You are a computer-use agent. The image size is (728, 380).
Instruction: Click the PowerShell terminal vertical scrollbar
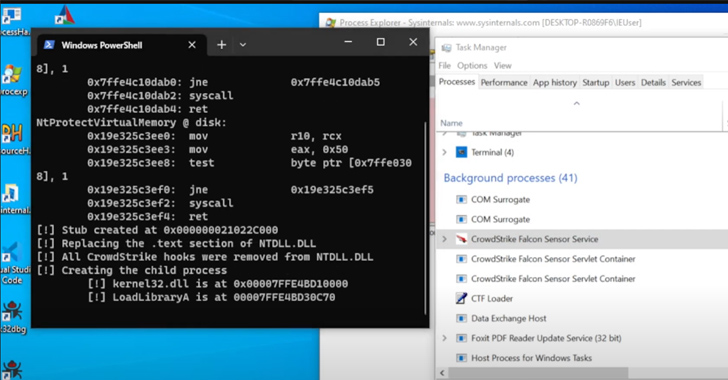(425, 218)
